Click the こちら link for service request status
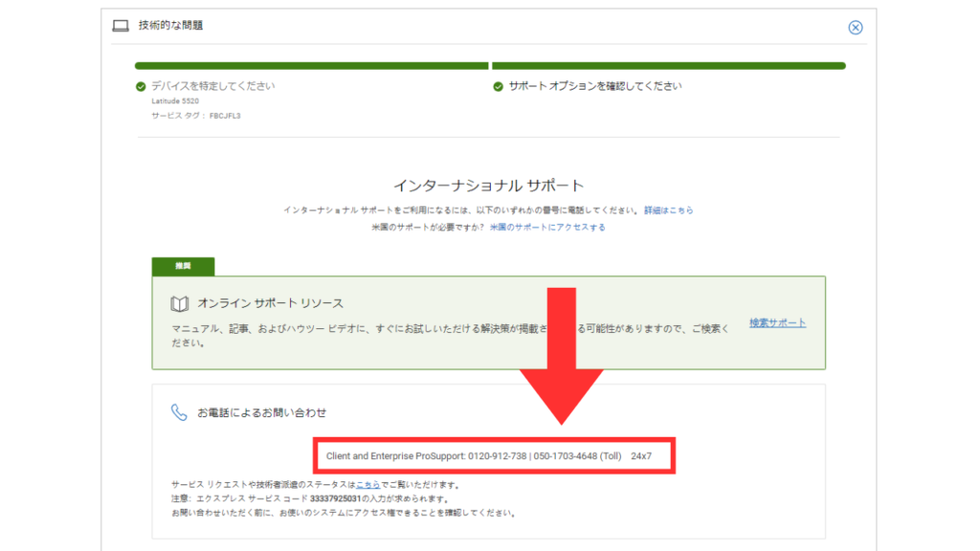Screen dimensions: 980x551 (x=367, y=485)
